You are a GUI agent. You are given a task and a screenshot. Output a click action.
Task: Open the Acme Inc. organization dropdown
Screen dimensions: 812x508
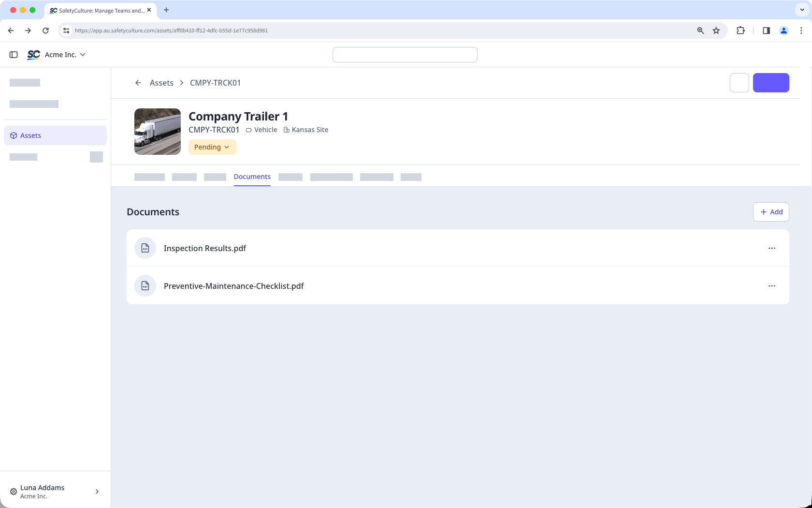[65, 55]
